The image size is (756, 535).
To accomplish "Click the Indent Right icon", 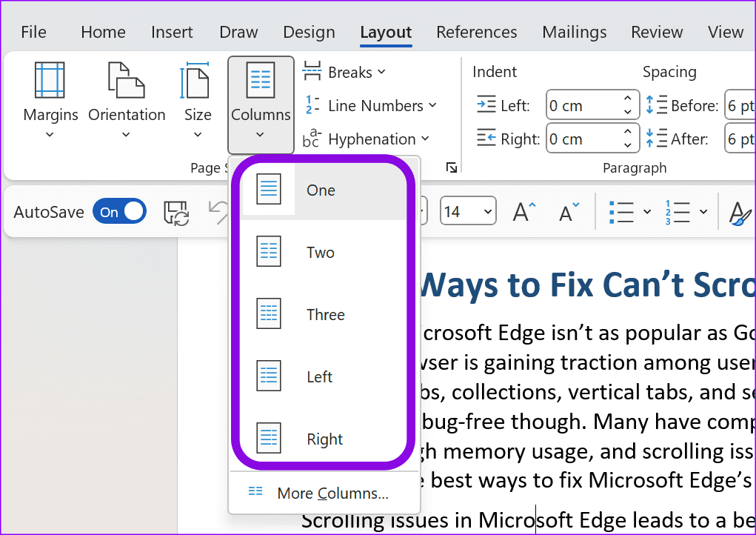I will point(486,138).
